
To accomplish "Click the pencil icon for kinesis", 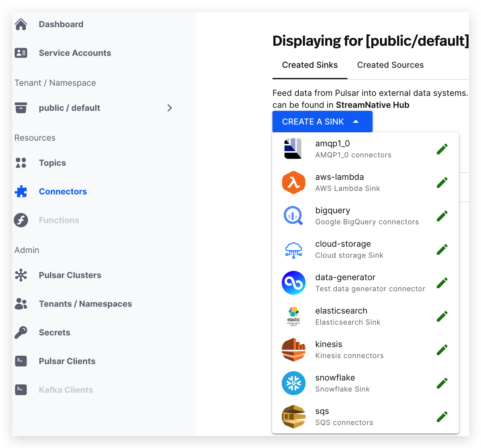I will pyautogui.click(x=442, y=350).
